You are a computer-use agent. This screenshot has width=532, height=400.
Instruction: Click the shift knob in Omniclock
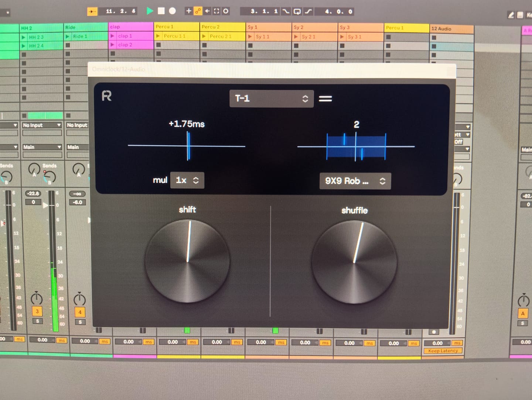click(x=187, y=262)
